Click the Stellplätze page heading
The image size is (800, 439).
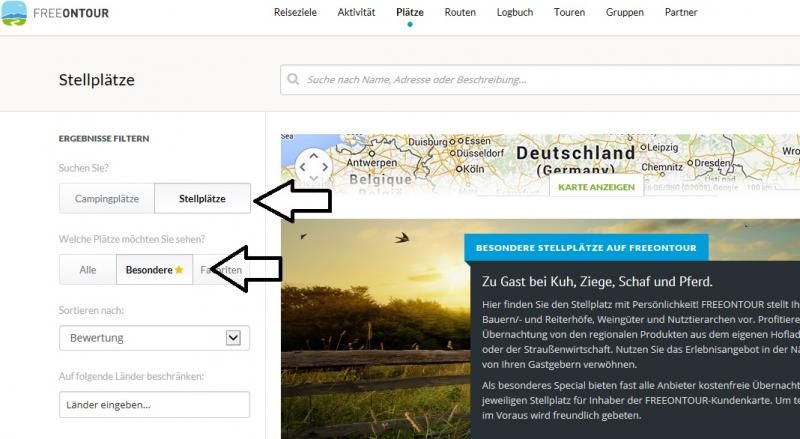[96, 80]
